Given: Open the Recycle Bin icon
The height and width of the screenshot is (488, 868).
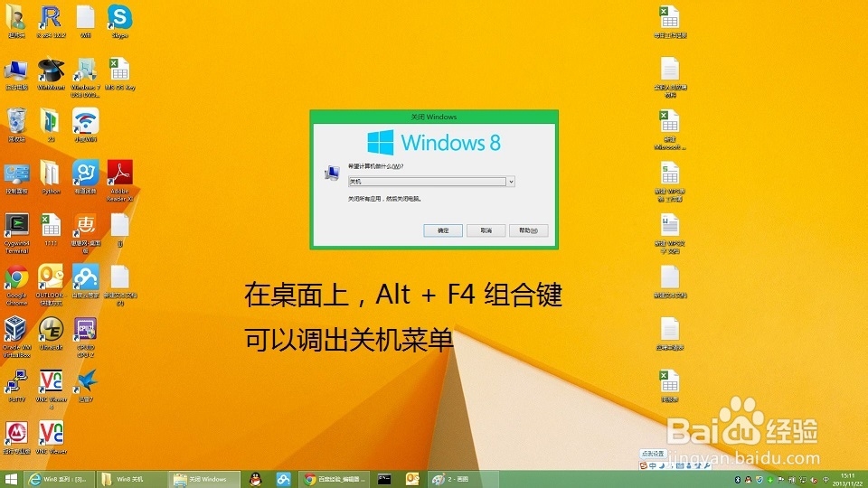Looking at the screenshot, I should [16, 125].
